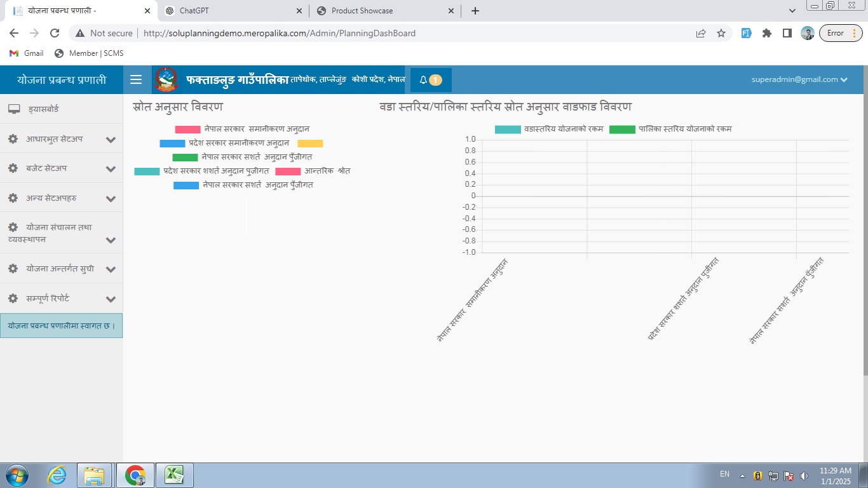Toggle पालिका स्तरिय योजनाको रकम legend series

coord(670,129)
